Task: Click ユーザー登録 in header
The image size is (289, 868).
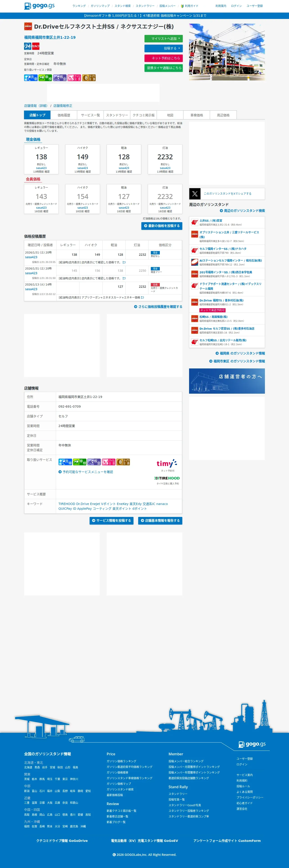Action: point(254,6)
